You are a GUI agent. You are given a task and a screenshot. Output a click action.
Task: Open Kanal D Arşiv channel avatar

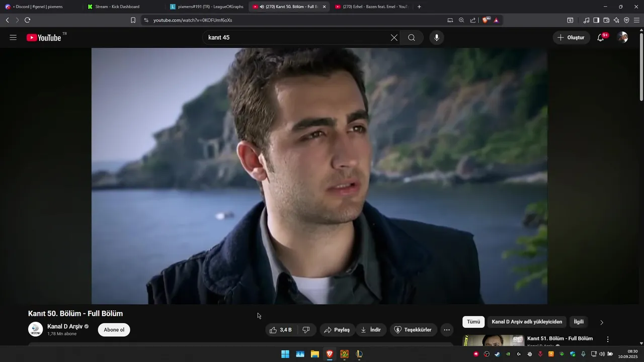(35, 329)
